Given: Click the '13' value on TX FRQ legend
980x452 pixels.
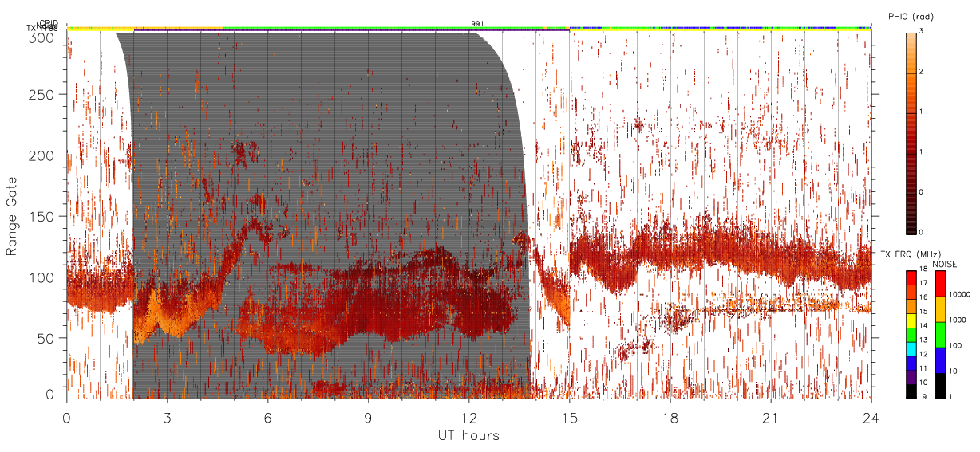Looking at the screenshot, I should [923, 340].
